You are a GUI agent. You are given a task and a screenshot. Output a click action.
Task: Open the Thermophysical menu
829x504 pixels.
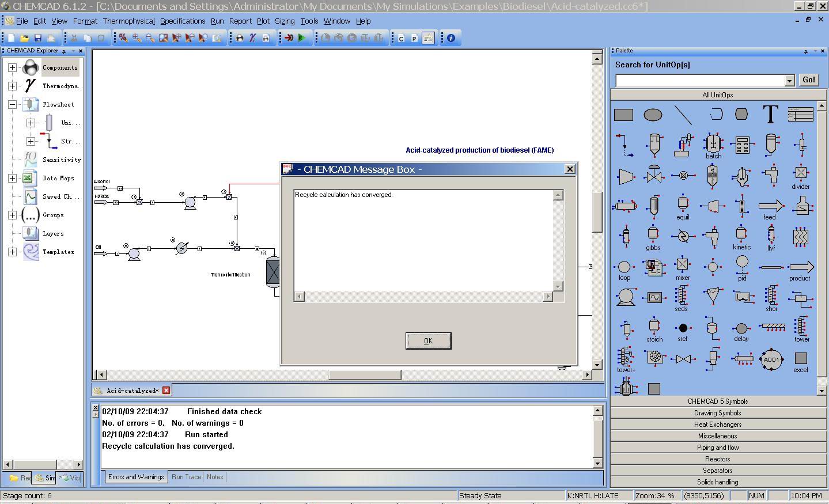pos(129,21)
